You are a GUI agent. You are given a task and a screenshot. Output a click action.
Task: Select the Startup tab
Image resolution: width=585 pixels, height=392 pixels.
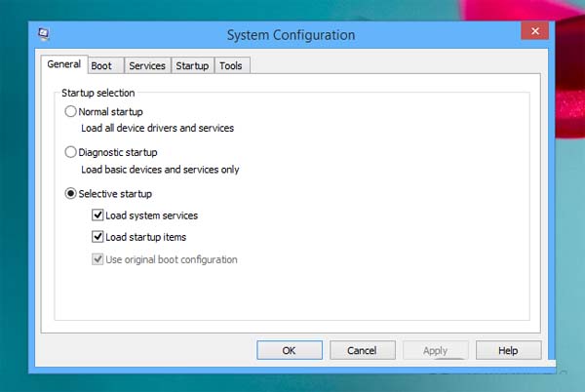click(192, 66)
